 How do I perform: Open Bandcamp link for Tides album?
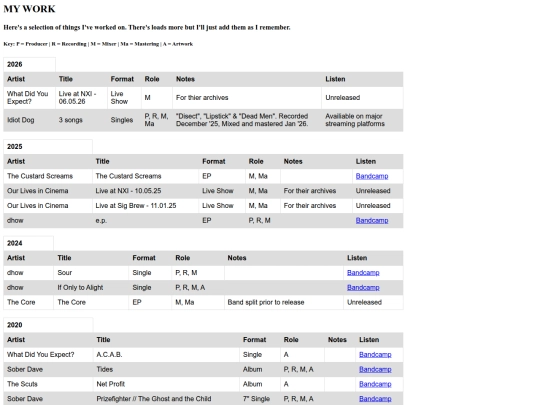pyautogui.click(x=375, y=369)
